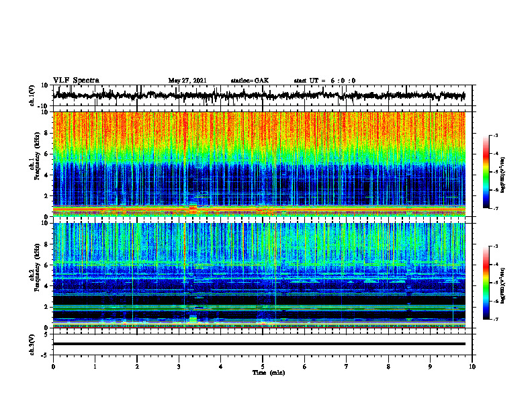This screenshot has height=411, width=532.
Task: Click the time axis tick label "10"
Action: [472, 367]
